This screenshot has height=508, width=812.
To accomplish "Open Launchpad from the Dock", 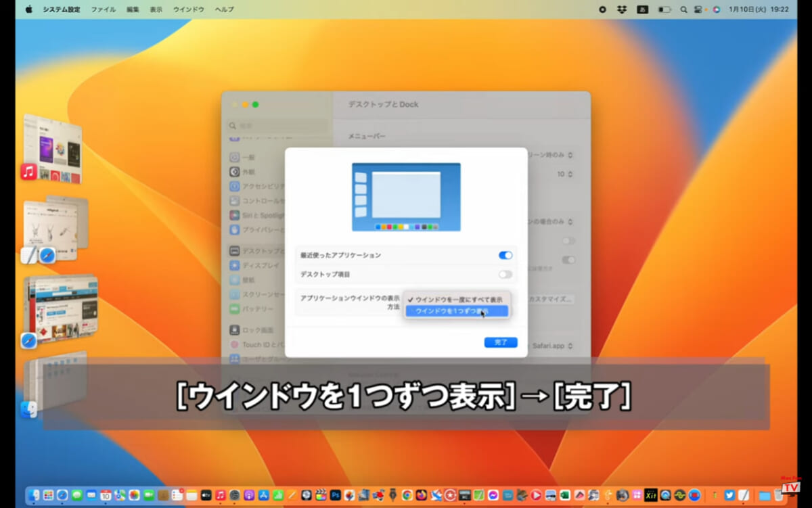I will point(48,495).
